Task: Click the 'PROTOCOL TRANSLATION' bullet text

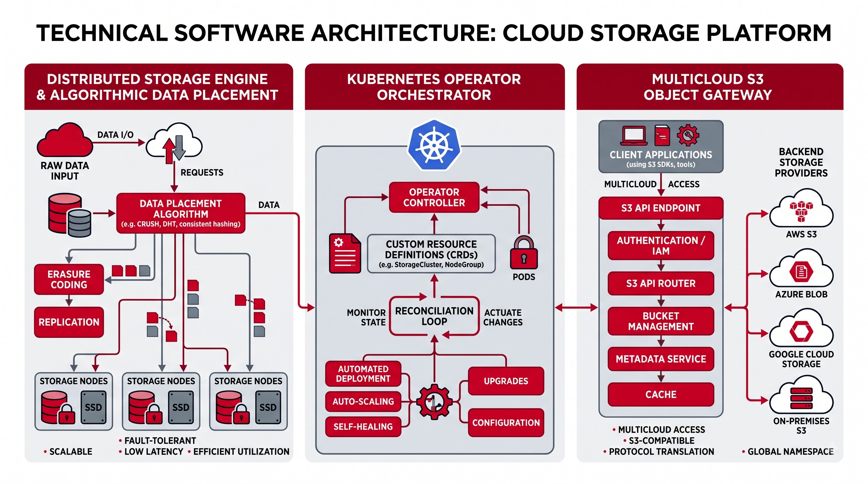Action: [661, 452]
